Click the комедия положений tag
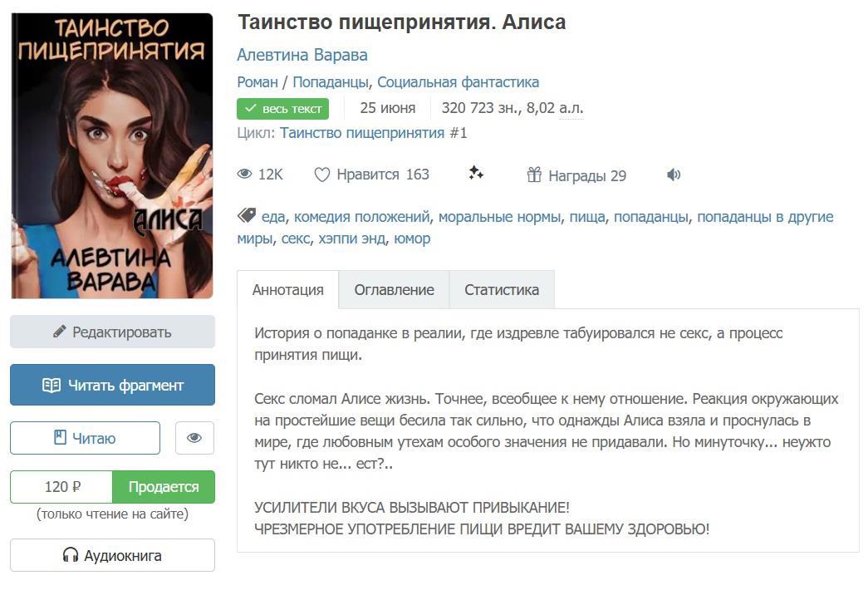868x600 pixels. tap(361, 217)
